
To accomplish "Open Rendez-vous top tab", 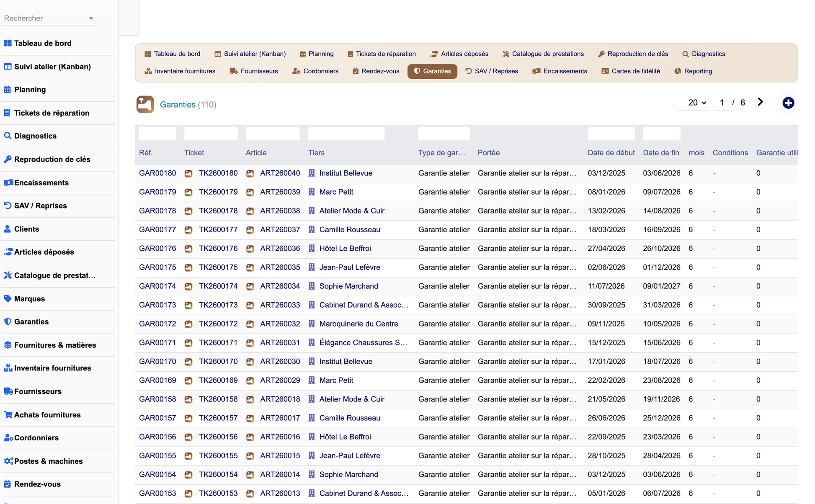I will (x=376, y=71).
